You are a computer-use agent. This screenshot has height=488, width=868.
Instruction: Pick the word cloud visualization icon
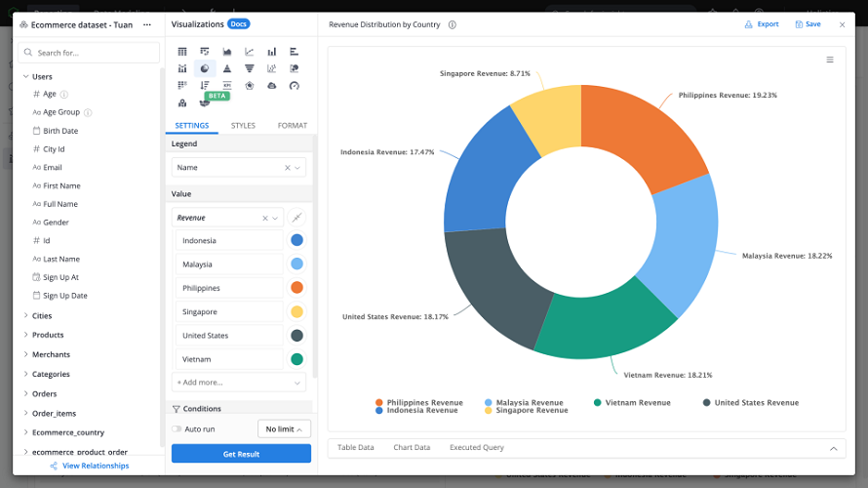(271, 86)
